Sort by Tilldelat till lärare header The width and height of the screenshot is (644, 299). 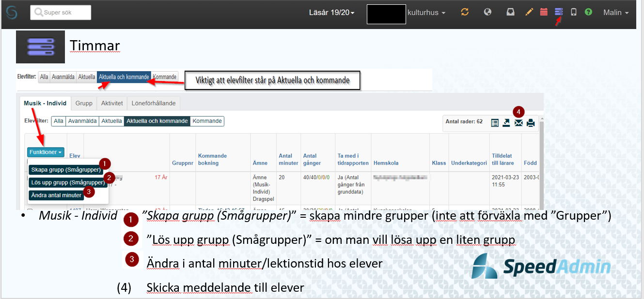point(503,159)
